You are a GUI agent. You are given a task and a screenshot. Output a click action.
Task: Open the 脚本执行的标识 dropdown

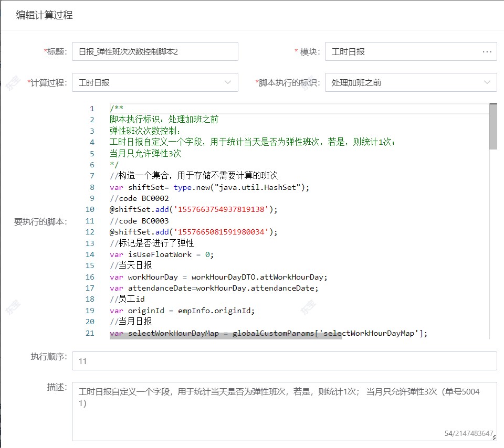(x=486, y=82)
